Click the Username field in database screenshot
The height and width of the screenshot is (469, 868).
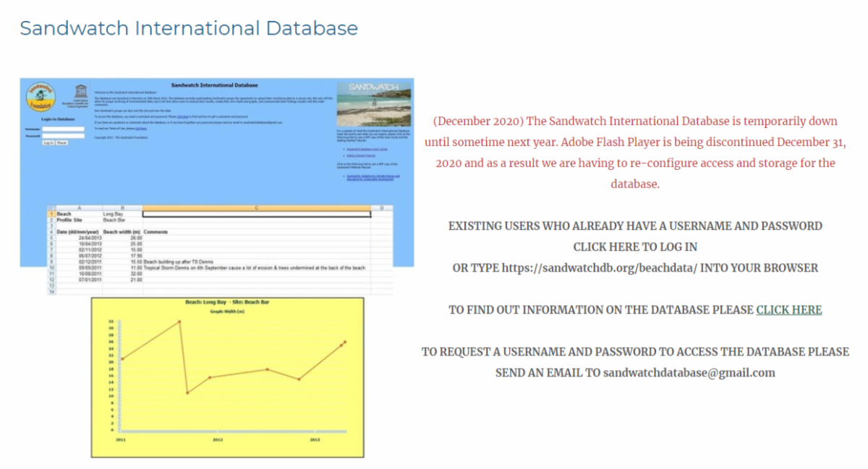coord(64,129)
